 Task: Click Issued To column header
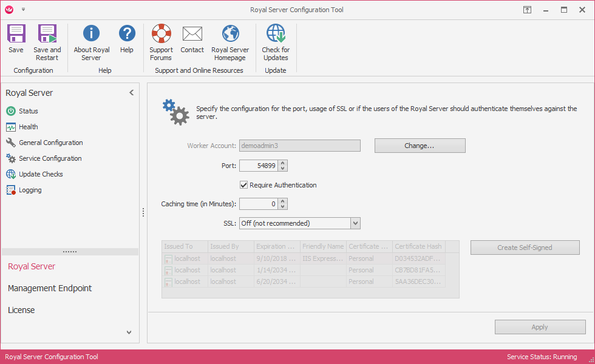(185, 246)
